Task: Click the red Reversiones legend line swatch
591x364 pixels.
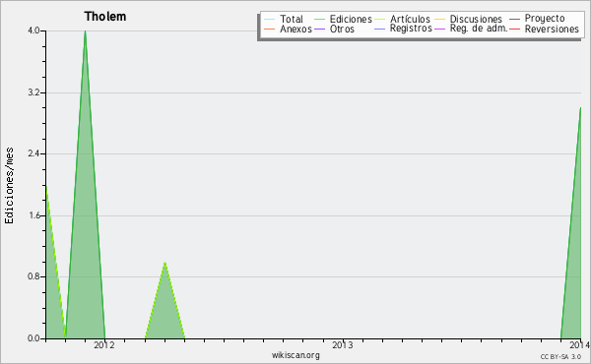Action: (x=514, y=29)
